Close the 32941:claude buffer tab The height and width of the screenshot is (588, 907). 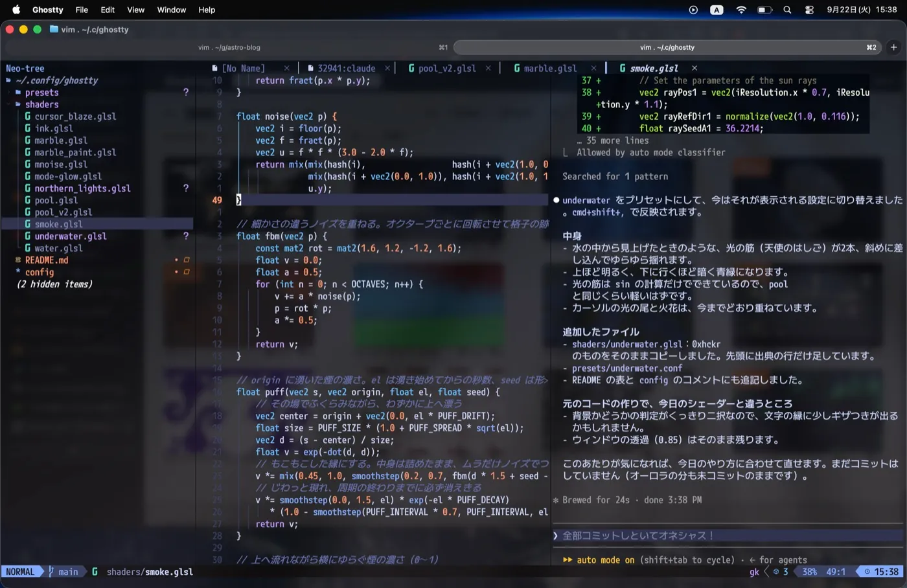tap(387, 68)
